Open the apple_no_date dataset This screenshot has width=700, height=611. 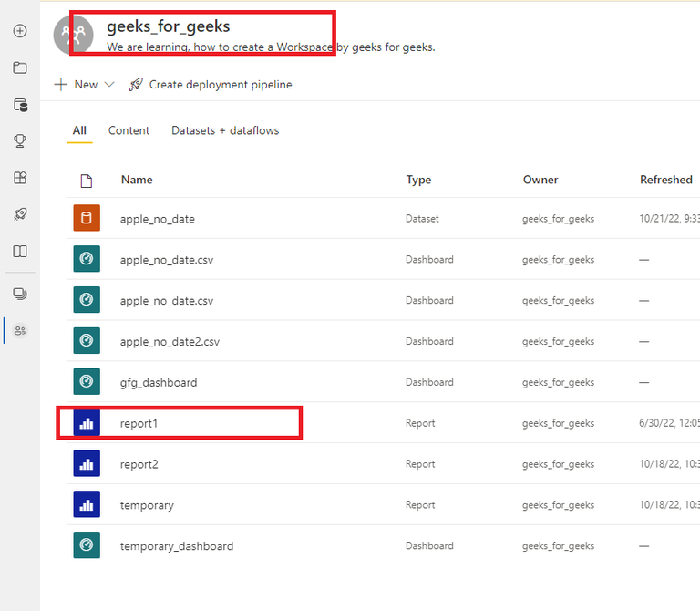pos(157,219)
